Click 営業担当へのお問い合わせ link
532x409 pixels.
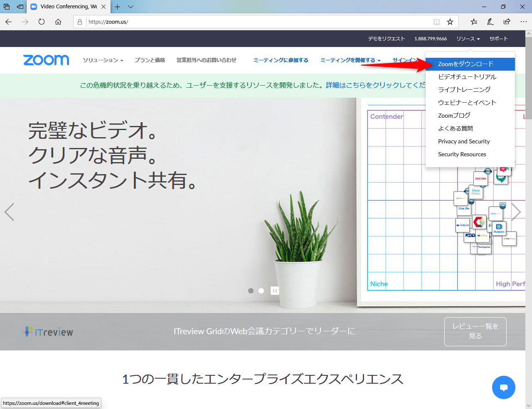[206, 60]
